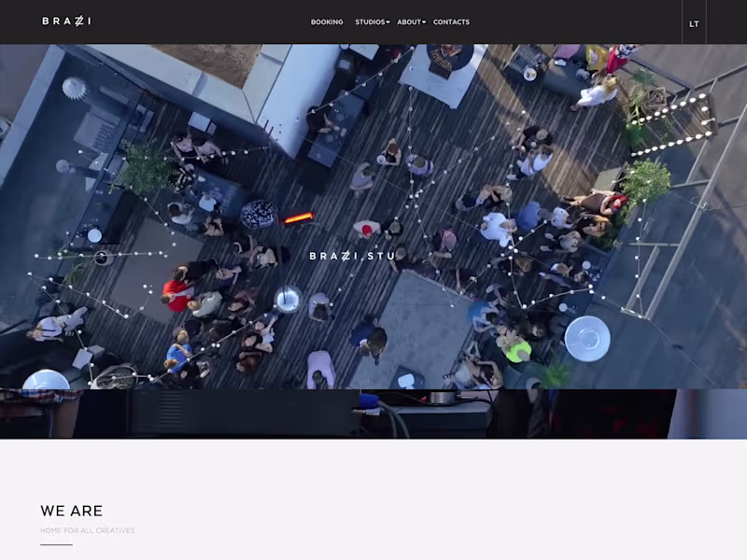
Task: Go to the Contacts page
Action: tap(451, 21)
